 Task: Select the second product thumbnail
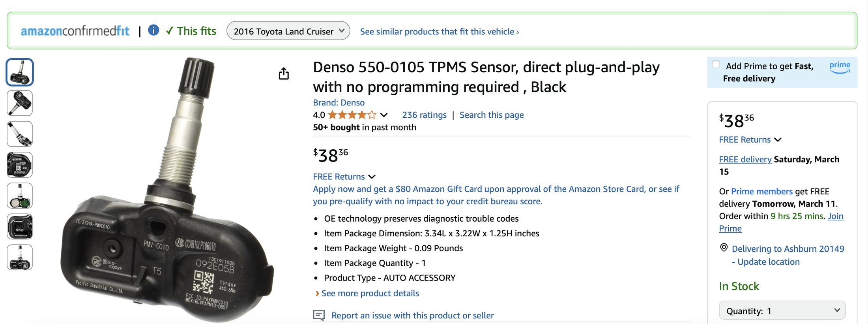[x=20, y=103]
